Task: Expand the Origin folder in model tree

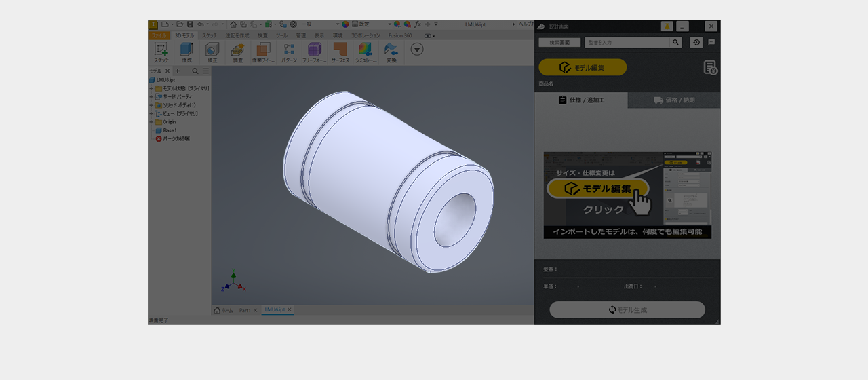Action: 151,122
